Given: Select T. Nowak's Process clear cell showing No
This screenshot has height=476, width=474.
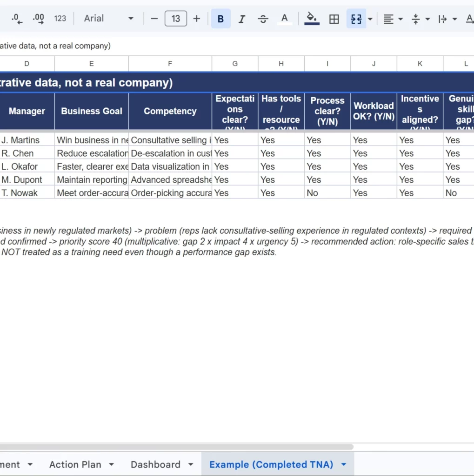Looking at the screenshot, I should point(327,193).
